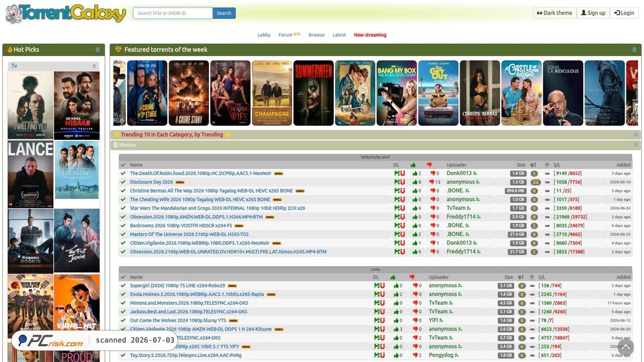Collapse the Trending 10 in Each Category section

[x=636, y=135]
